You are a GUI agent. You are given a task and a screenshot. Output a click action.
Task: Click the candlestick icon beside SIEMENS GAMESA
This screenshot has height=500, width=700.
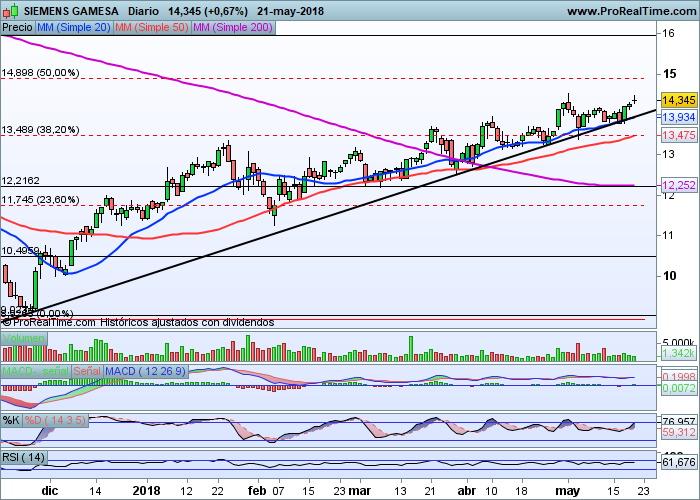pyautogui.click(x=10, y=10)
